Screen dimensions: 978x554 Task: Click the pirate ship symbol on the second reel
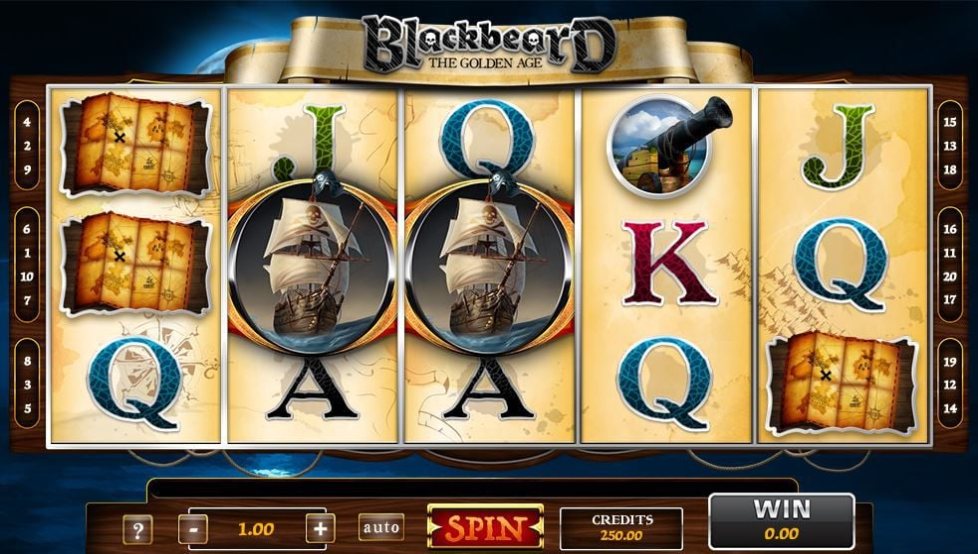(311, 265)
